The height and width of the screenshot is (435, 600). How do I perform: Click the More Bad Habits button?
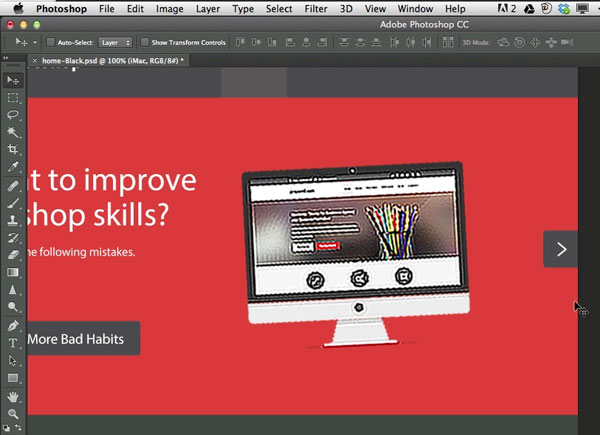pos(80,339)
